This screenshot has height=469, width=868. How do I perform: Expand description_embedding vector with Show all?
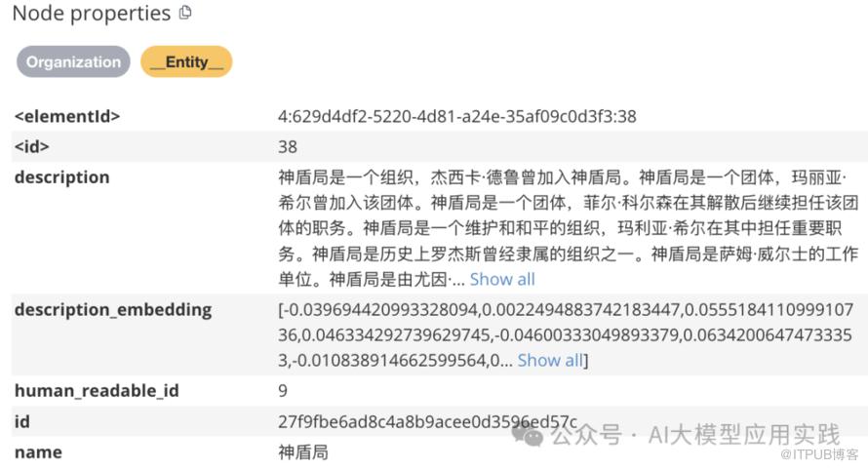coord(550,361)
